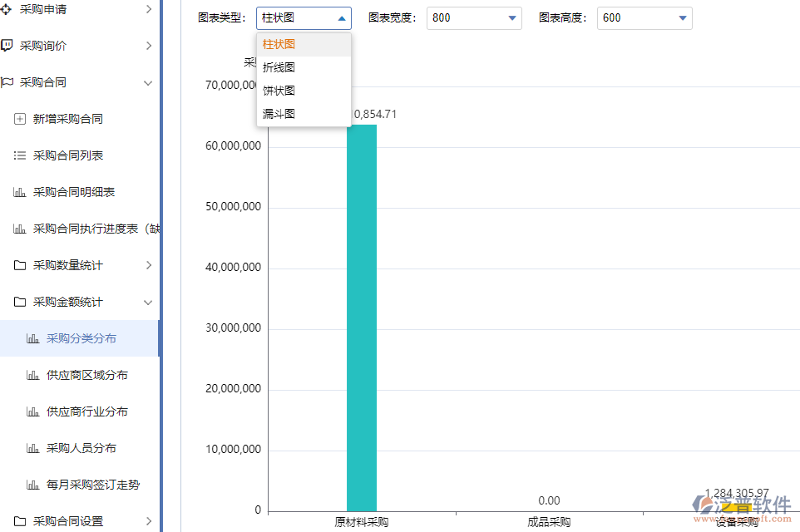Collapse the 采购合同 menu section
The image size is (800, 532).
tap(148, 82)
